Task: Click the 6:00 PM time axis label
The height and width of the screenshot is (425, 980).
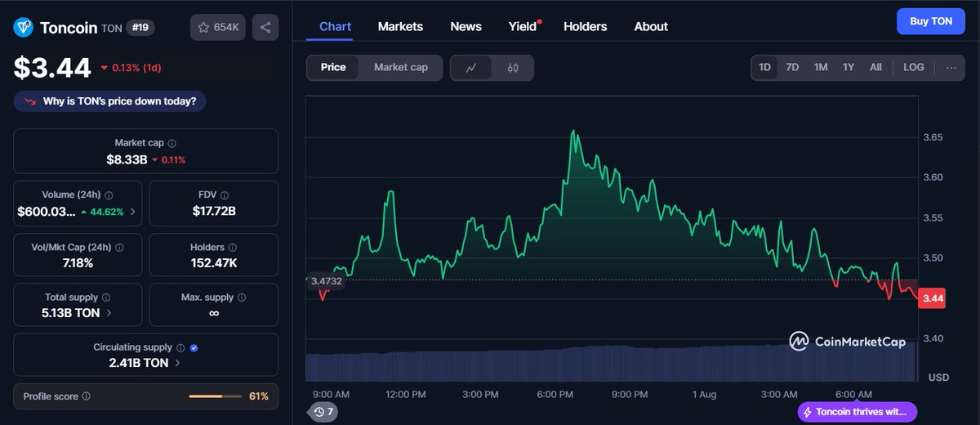Action: (555, 395)
